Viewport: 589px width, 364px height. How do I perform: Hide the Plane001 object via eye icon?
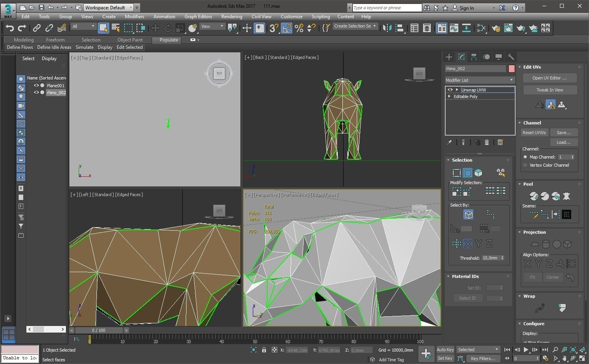[x=36, y=85]
